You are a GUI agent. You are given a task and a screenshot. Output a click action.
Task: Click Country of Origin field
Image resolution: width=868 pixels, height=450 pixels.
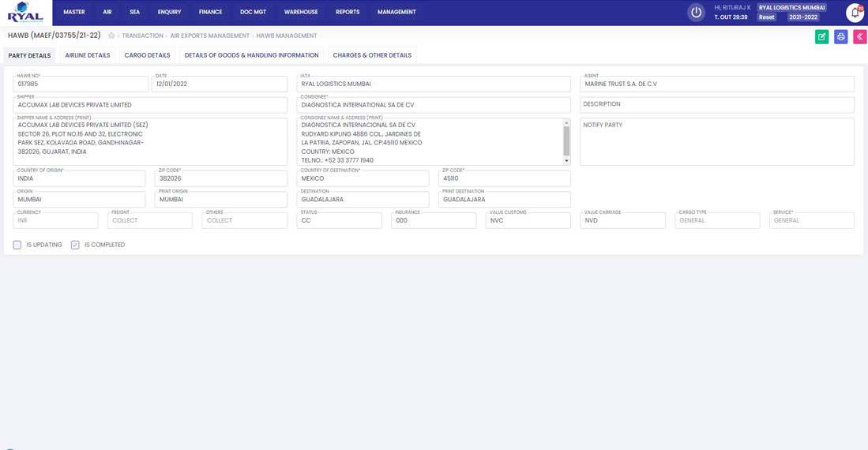[79, 178]
